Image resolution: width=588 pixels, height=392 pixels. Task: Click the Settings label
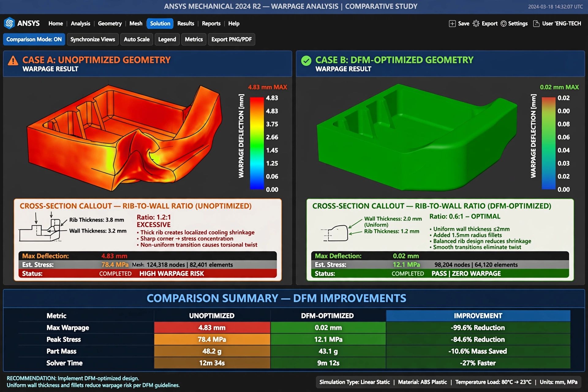(x=518, y=24)
